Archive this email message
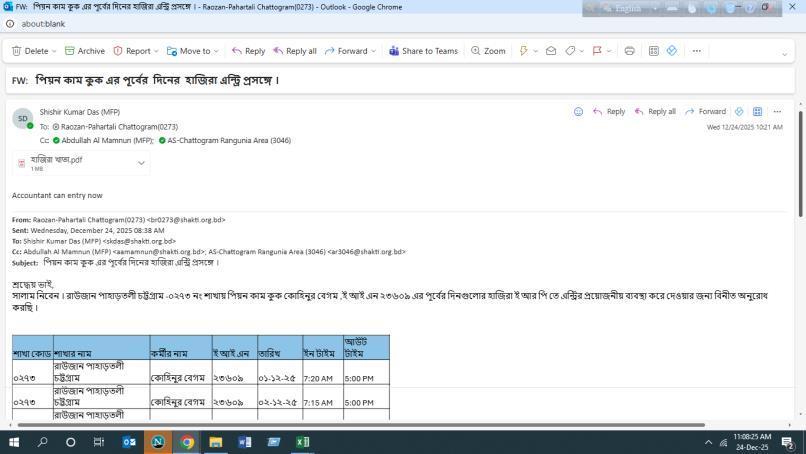The height and width of the screenshot is (454, 806). click(x=84, y=51)
